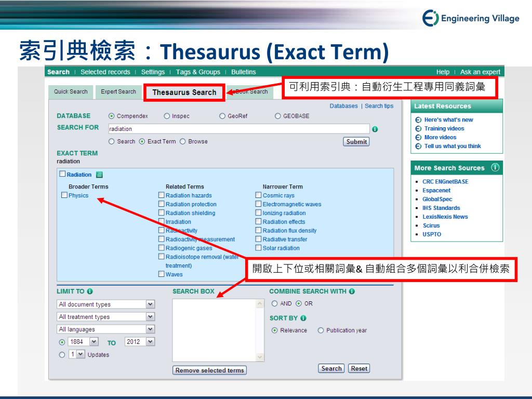Viewport: 532px width, 399px height.
Task: Click the icon beside More videos
Action: point(418,137)
